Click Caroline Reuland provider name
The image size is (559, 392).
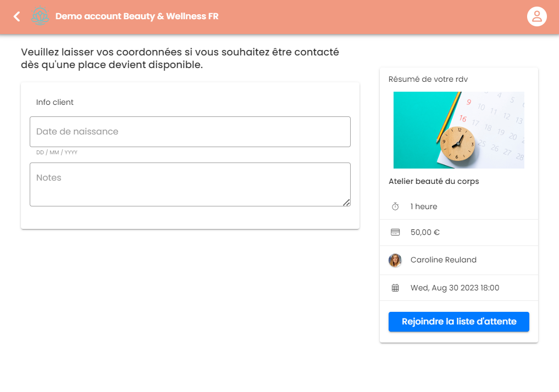443,260
